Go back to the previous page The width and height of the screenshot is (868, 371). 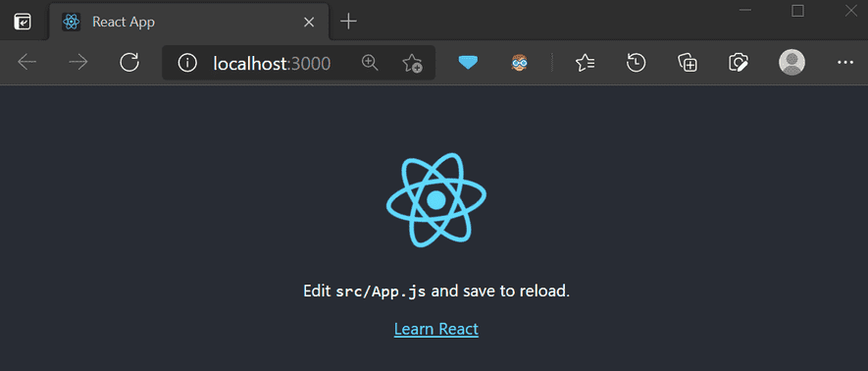click(x=27, y=63)
